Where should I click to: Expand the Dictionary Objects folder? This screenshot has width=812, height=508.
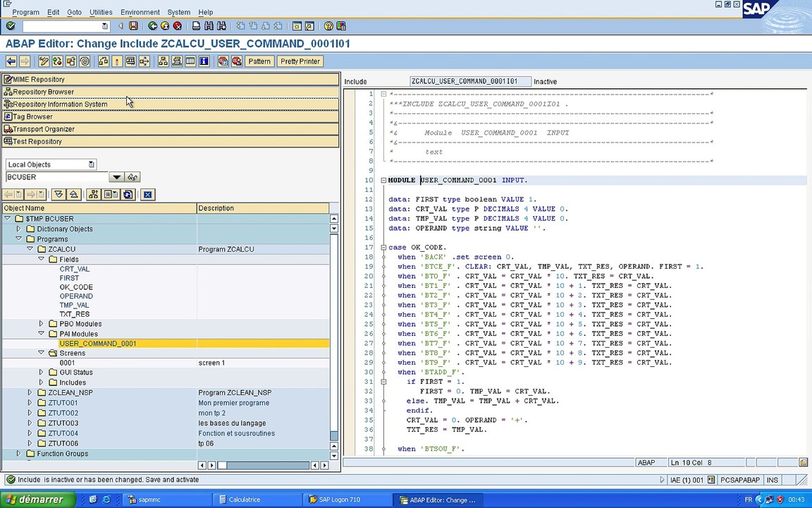18,229
